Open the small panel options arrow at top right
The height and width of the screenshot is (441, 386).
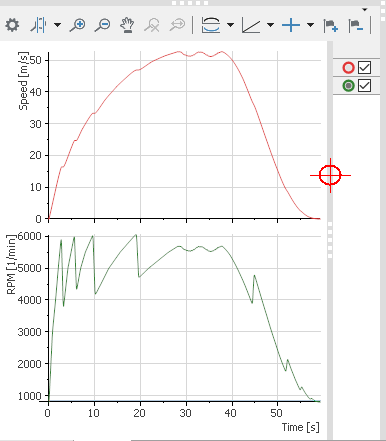point(365,10)
